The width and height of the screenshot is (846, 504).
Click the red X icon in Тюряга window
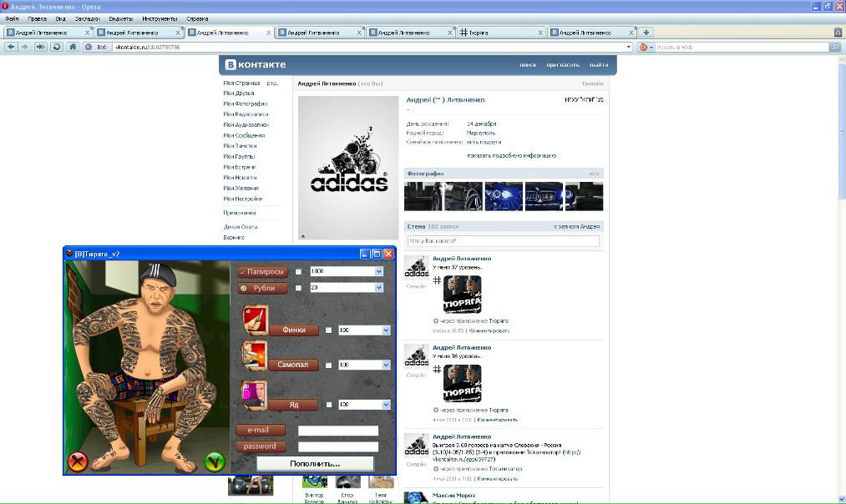[x=78, y=461]
